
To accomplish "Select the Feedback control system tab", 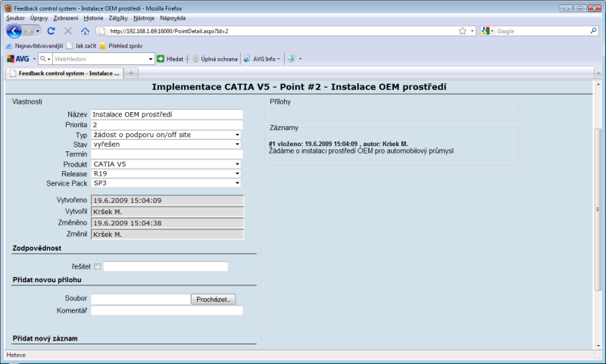I will pyautogui.click(x=64, y=73).
